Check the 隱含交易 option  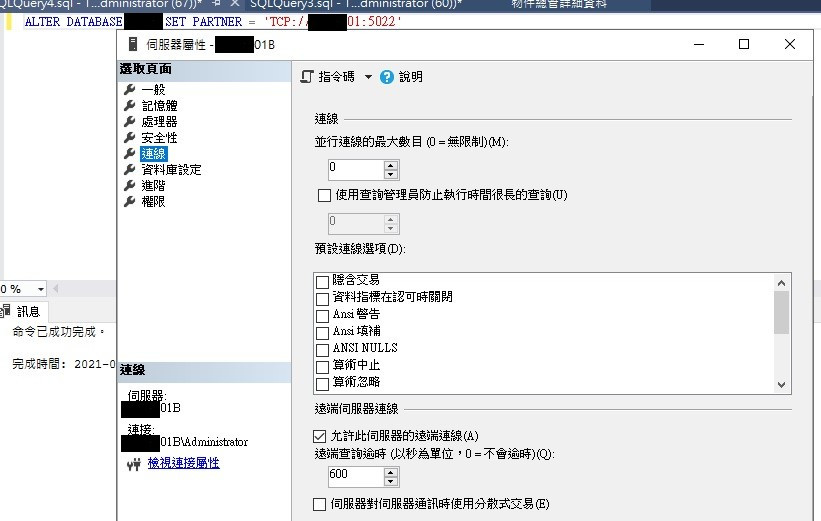click(x=323, y=282)
